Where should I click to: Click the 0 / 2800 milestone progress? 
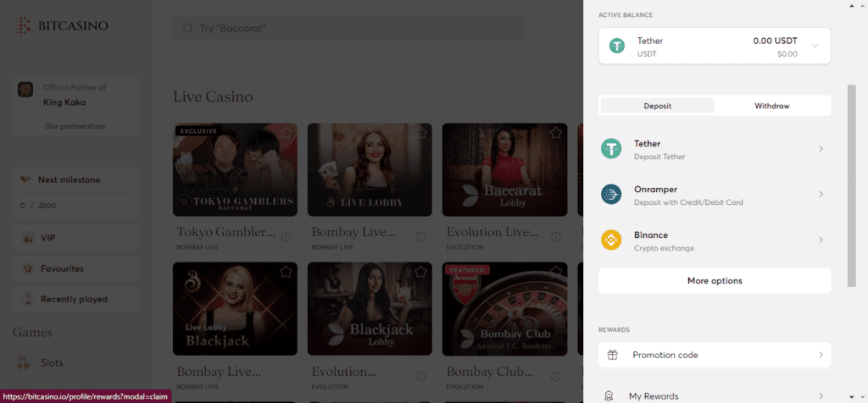(x=38, y=206)
